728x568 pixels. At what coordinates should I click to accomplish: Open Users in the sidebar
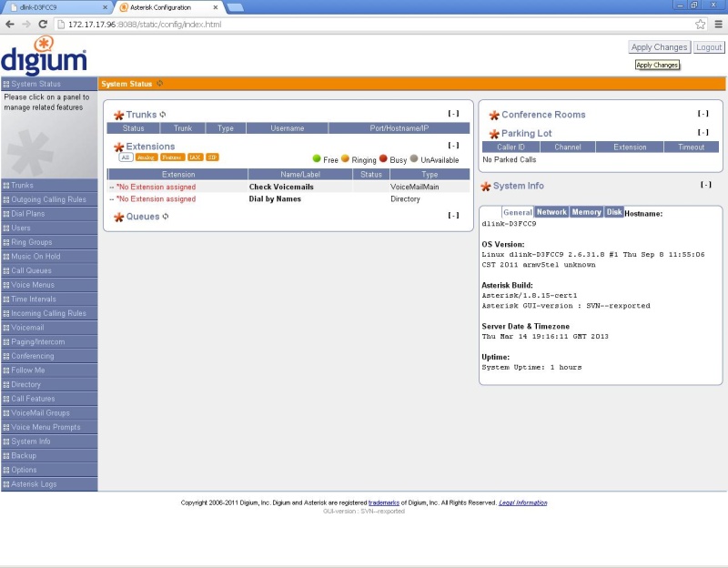point(49,228)
